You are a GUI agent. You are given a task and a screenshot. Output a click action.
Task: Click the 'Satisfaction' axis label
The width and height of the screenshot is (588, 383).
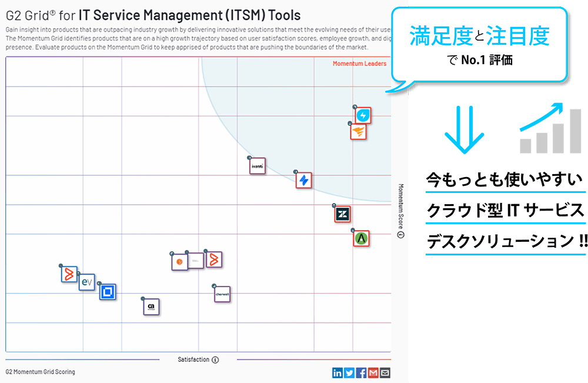coord(193,359)
